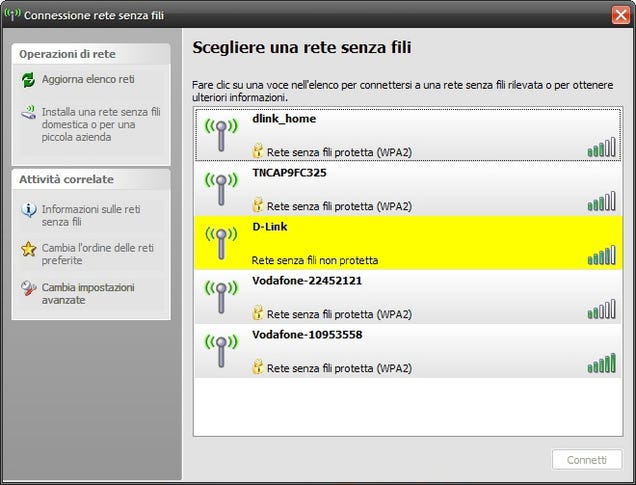
Task: Click the Connetti button
Action: click(587, 460)
